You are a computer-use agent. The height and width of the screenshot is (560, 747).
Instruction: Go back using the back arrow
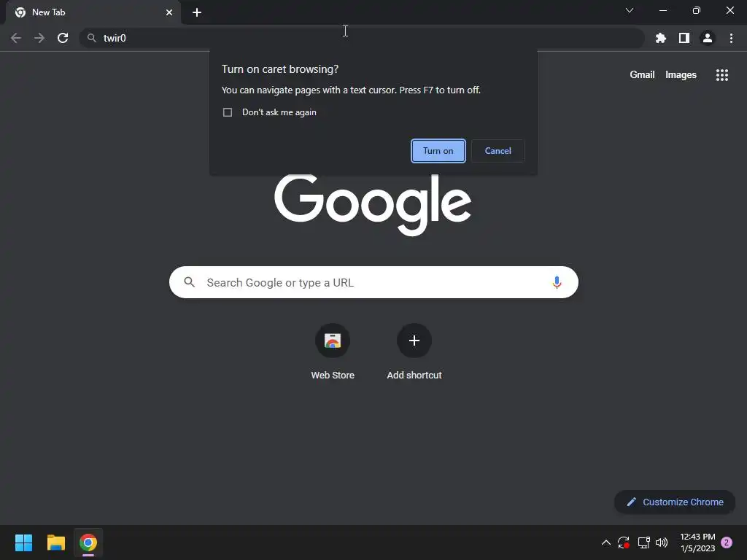[16, 38]
